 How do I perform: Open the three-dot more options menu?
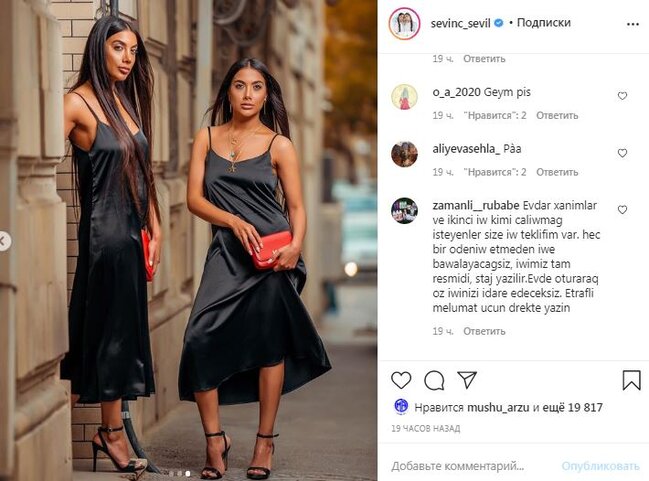(632, 24)
